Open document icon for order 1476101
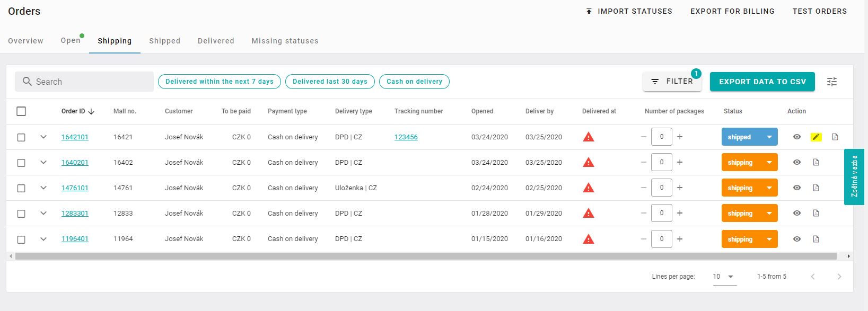This screenshot has width=868, height=311. click(816, 188)
